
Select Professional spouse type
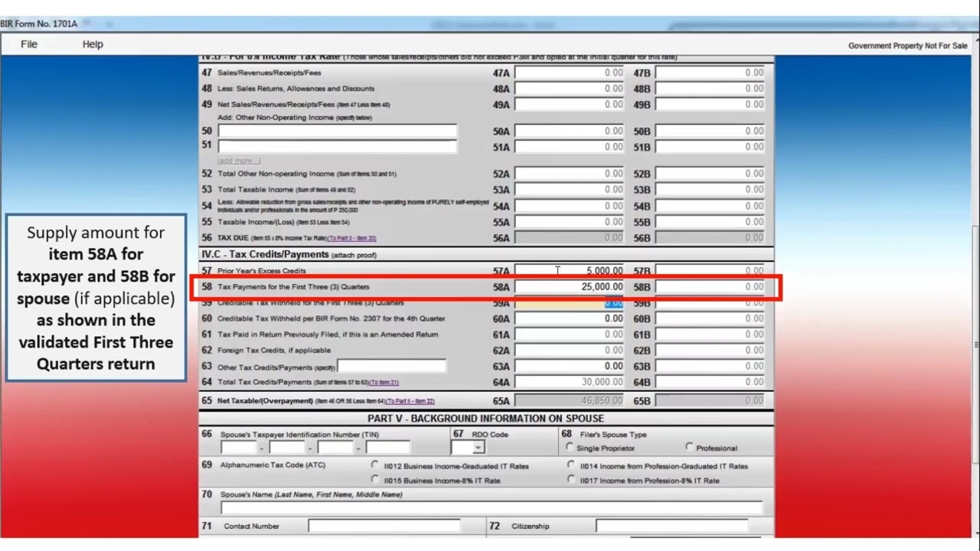(x=689, y=447)
